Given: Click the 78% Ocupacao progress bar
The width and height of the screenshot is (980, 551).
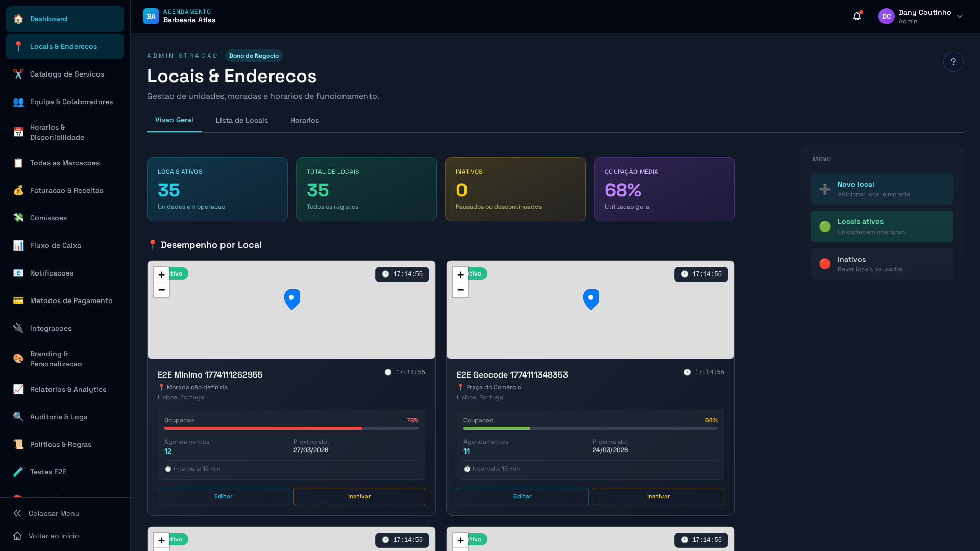Looking at the screenshot, I should (x=291, y=428).
